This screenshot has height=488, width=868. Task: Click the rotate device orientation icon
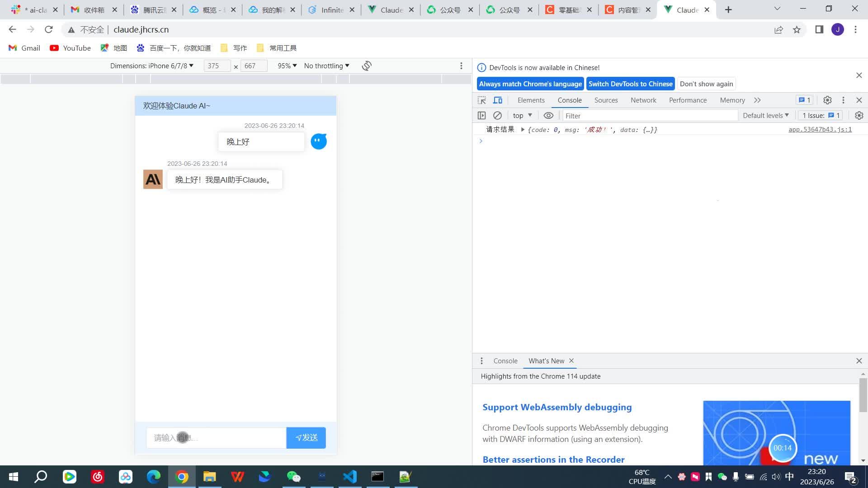(x=367, y=66)
